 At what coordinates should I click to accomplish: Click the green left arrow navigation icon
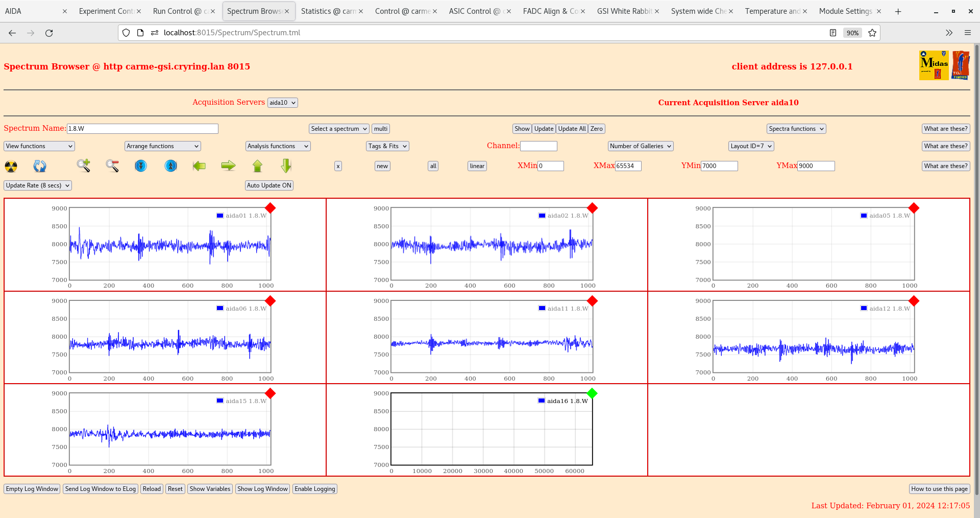click(x=199, y=166)
